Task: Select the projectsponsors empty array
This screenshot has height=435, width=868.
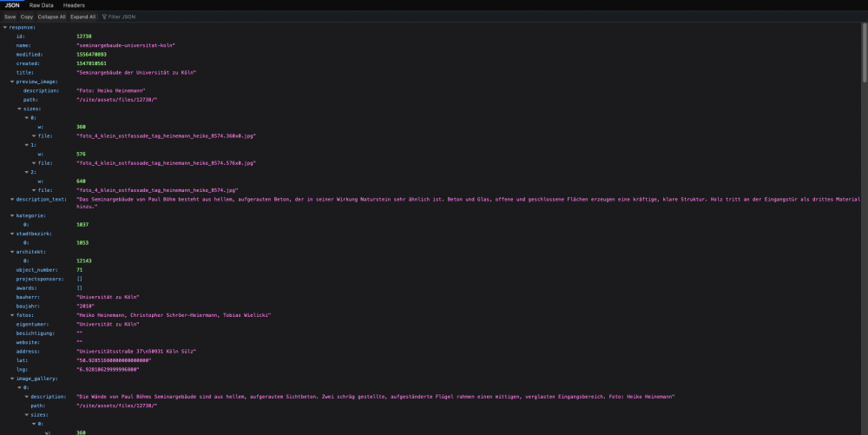Action: pos(79,279)
